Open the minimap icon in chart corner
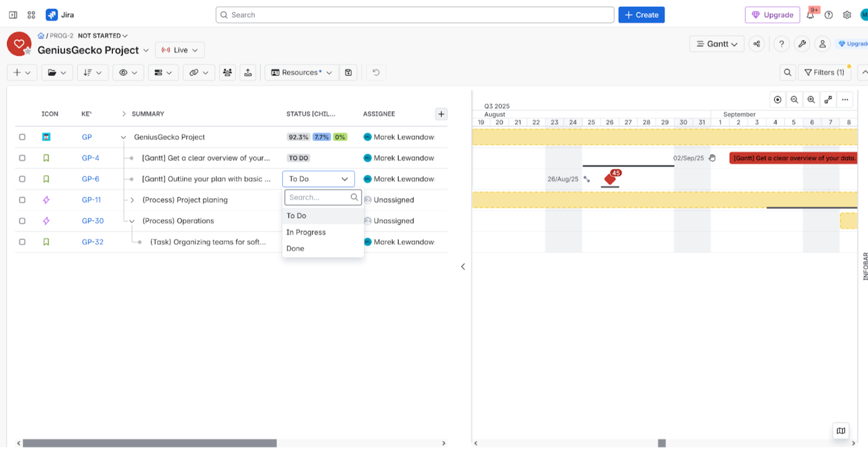This screenshot has height=451, width=868. point(841,431)
